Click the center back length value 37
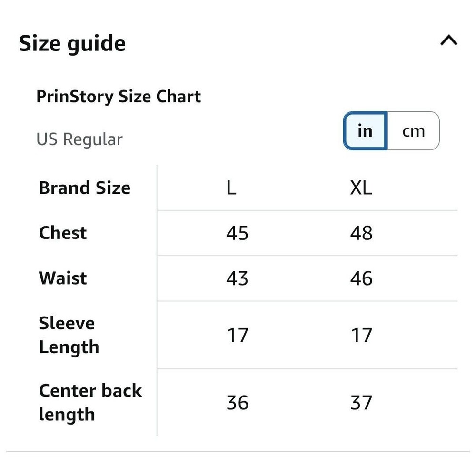The height and width of the screenshot is (476, 476). 361,403
